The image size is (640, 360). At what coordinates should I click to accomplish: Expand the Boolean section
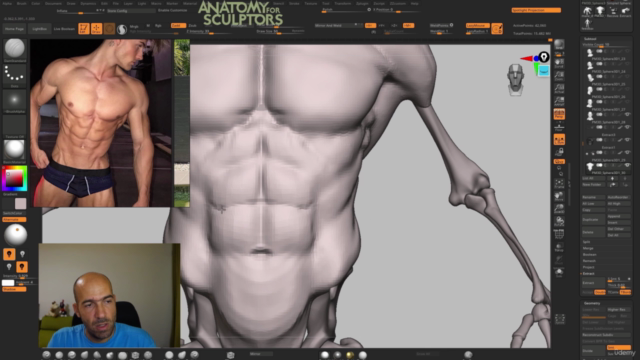coord(589,255)
